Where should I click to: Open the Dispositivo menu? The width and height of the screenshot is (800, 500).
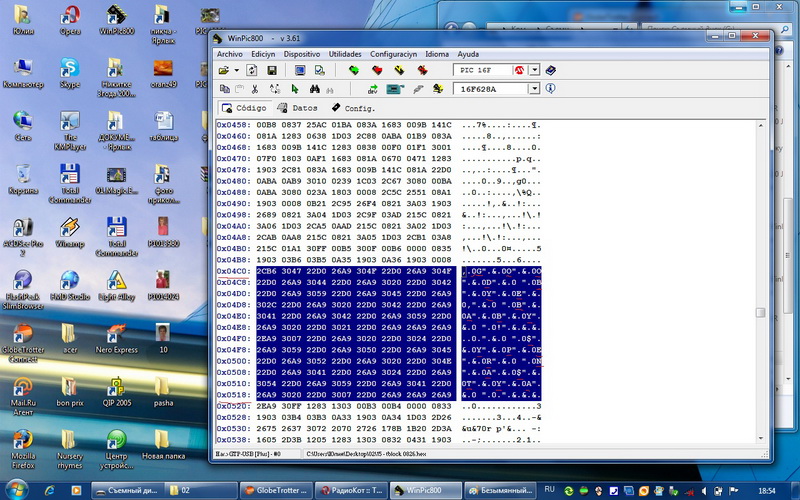[x=302, y=54]
